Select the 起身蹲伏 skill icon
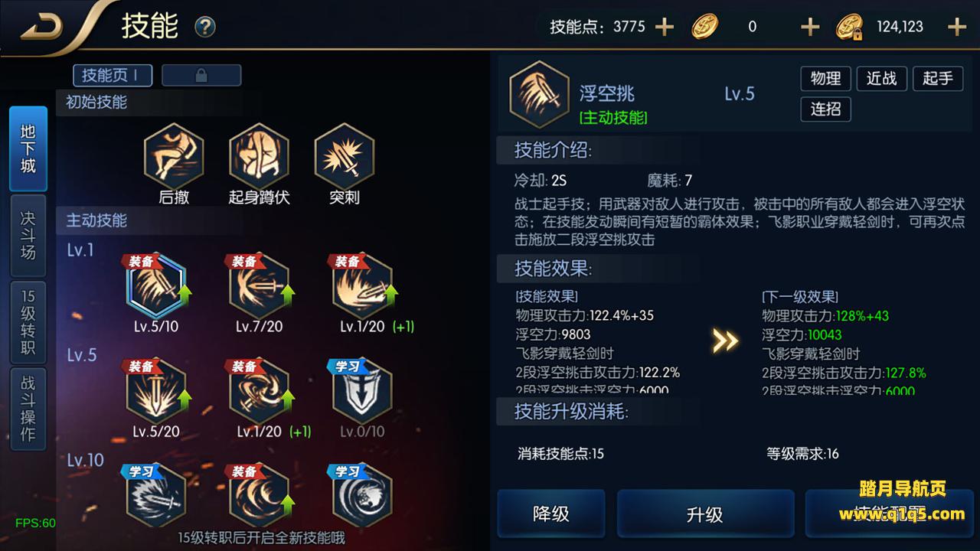The width and height of the screenshot is (980, 551). [x=259, y=156]
